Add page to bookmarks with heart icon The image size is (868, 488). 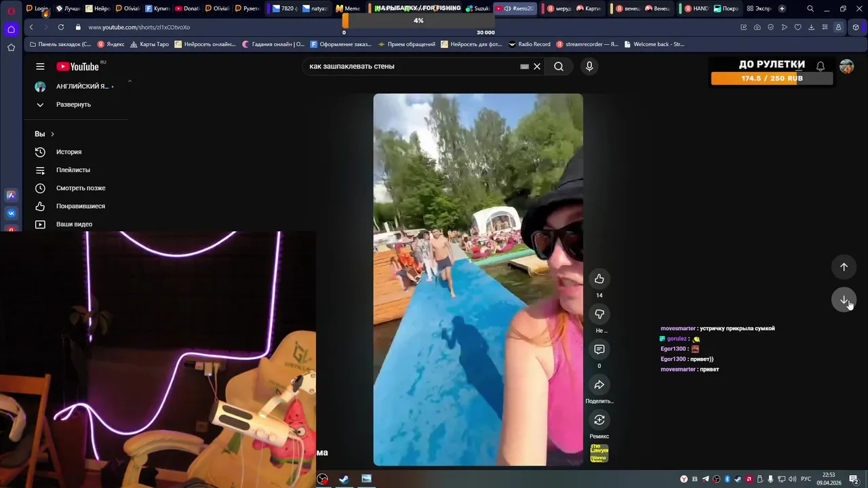pos(797,27)
